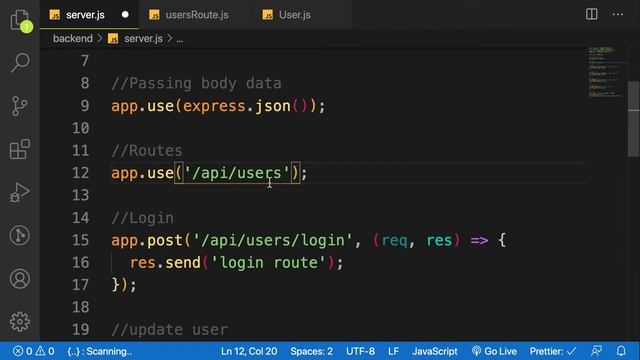
Task: Click the //Routes comment
Action: pos(147,151)
